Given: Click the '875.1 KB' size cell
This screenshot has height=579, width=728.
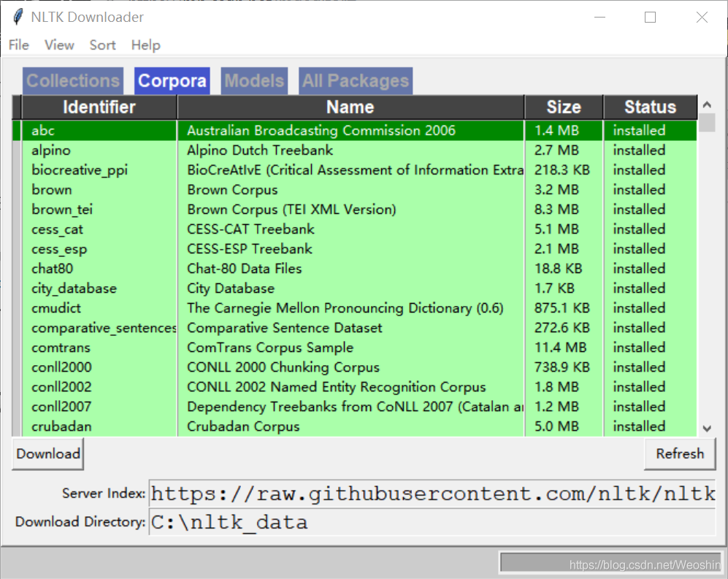Looking at the screenshot, I should (562, 308).
